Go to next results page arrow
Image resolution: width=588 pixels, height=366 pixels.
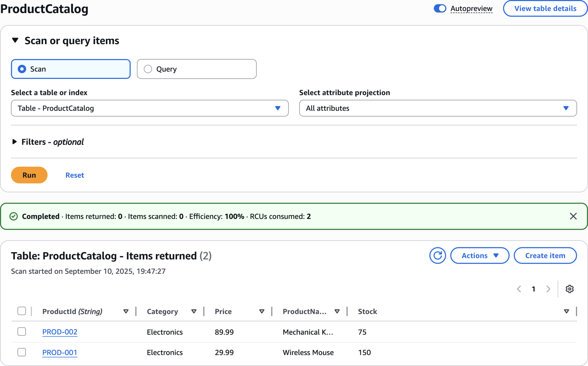tap(548, 289)
